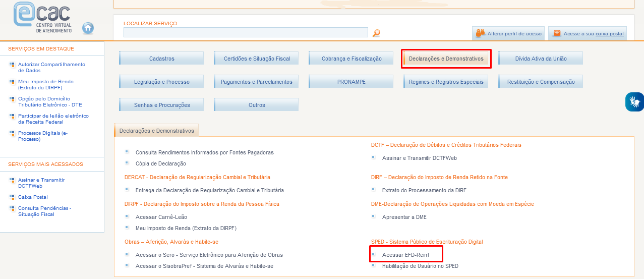This screenshot has height=279, width=644.
Task: Click bullet icon beside Autorizar Compartilhamento de Dados
Action: pos(12,65)
